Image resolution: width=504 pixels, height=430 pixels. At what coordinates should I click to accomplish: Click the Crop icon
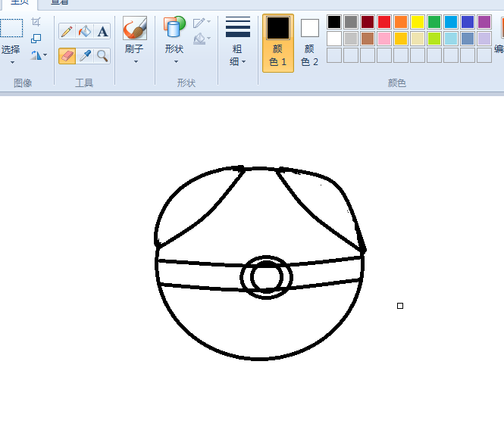pyautogui.click(x=36, y=22)
